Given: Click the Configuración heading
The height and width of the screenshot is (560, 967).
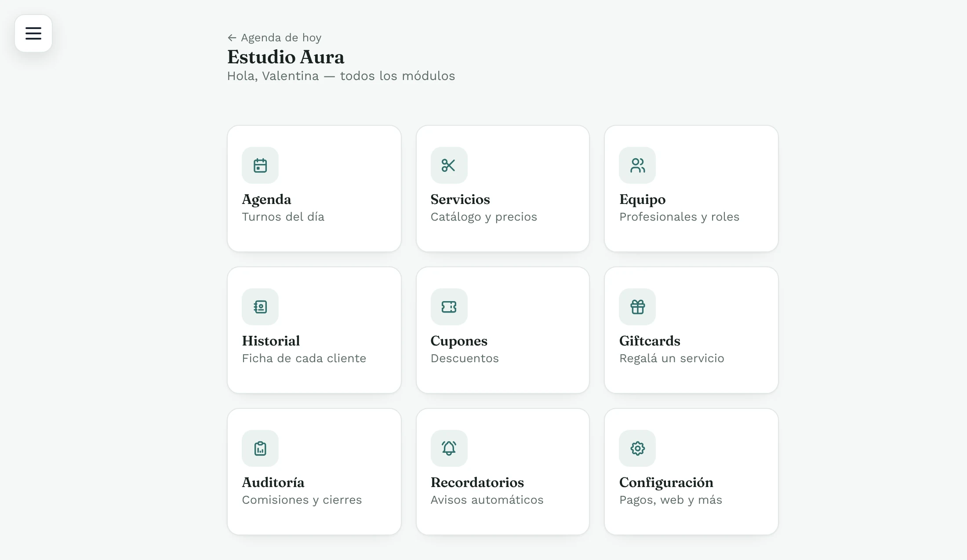Looking at the screenshot, I should tap(666, 483).
